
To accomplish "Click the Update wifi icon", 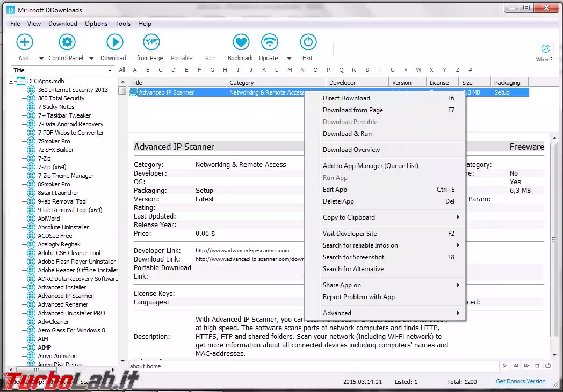I will pyautogui.click(x=269, y=42).
